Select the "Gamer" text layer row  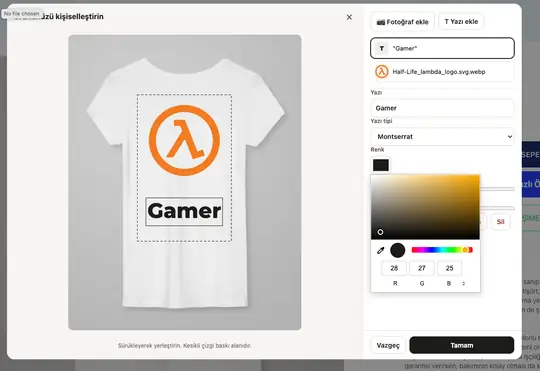[x=443, y=48]
